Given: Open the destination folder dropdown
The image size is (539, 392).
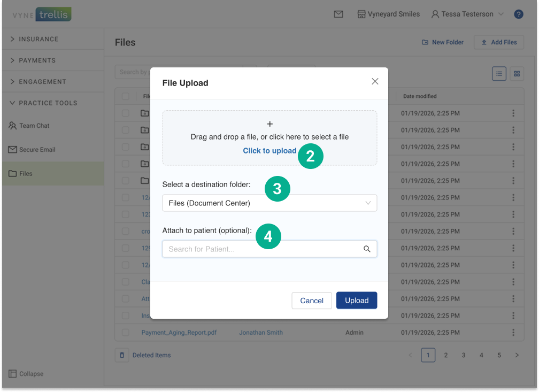Looking at the screenshot, I should click(x=269, y=203).
